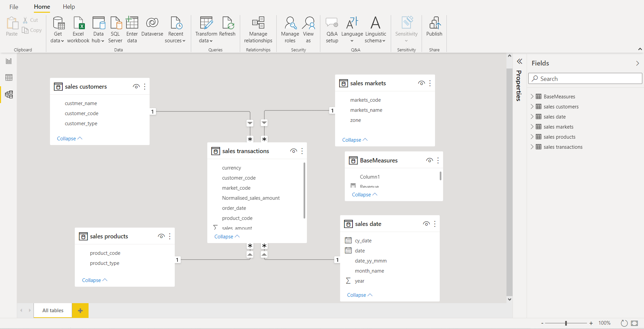
Task: Toggle visibility of sales customers table
Action: pyautogui.click(x=136, y=87)
